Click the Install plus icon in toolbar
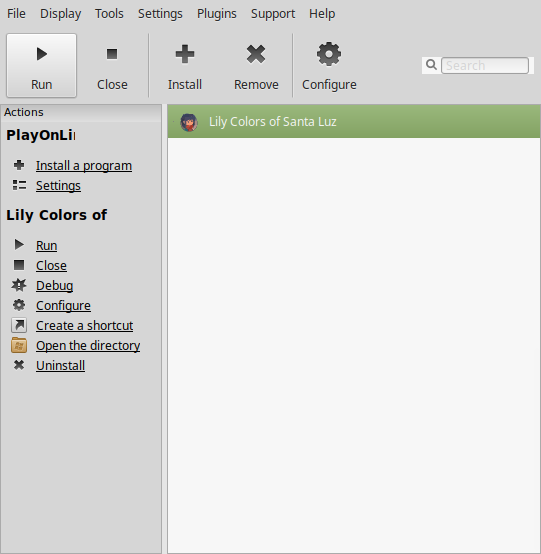The width and height of the screenshot is (541, 554). point(185,54)
